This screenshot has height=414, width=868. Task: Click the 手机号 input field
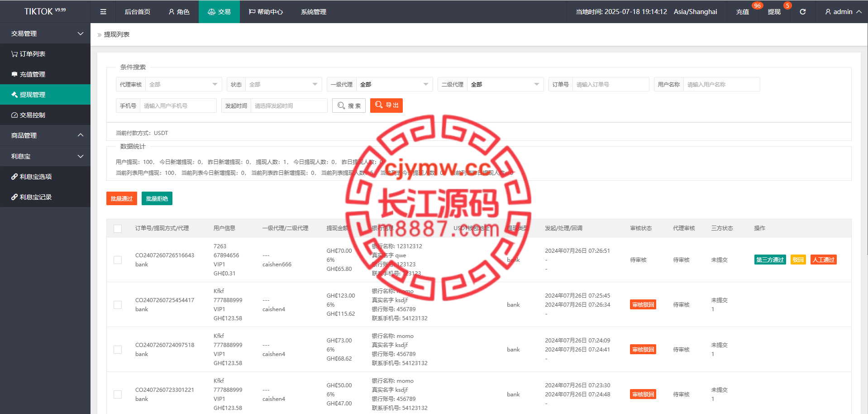178,106
